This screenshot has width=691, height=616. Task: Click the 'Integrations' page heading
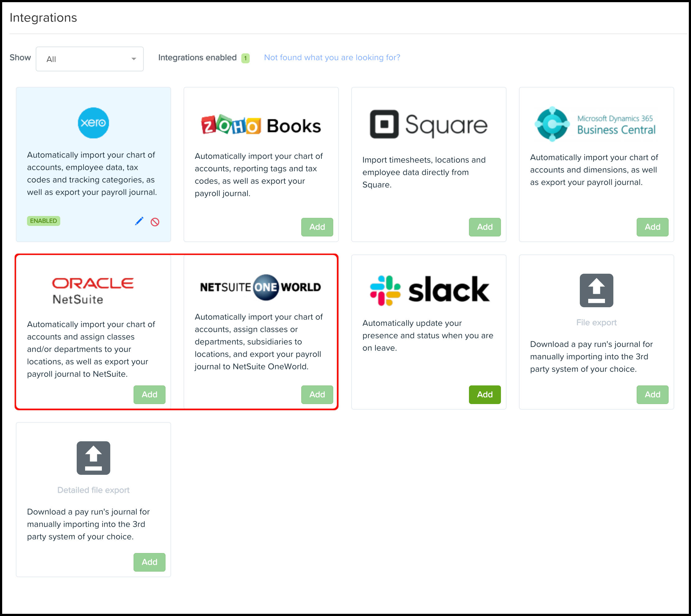tap(43, 18)
